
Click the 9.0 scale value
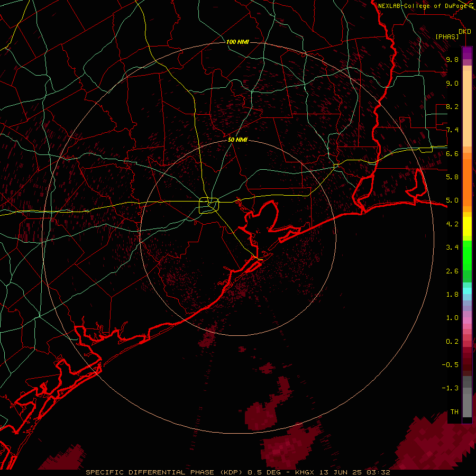452,84
